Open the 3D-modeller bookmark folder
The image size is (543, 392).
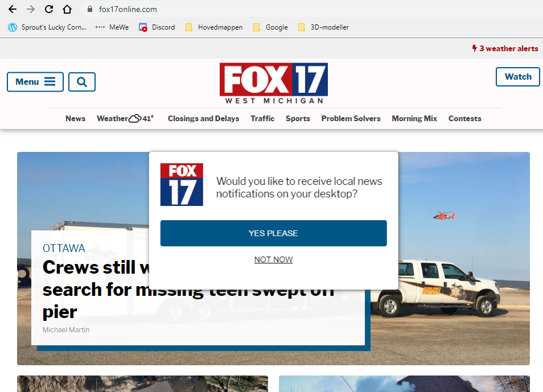(x=323, y=27)
